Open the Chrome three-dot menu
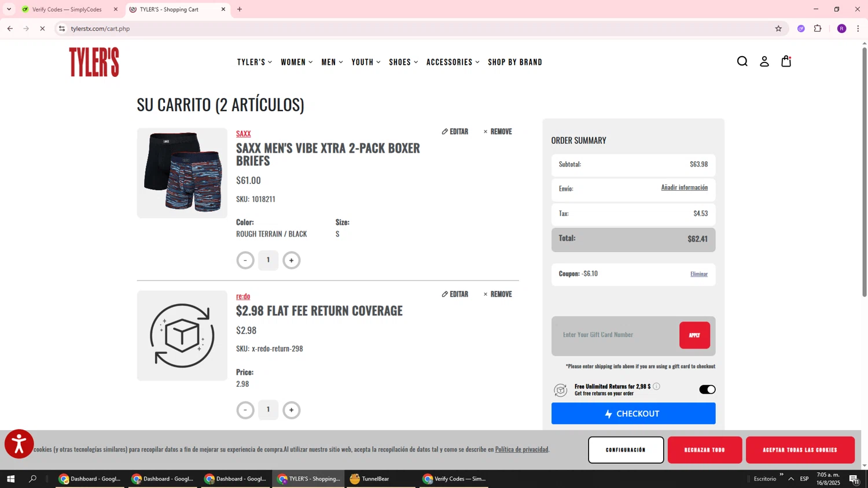This screenshot has width=868, height=488. [858, 28]
